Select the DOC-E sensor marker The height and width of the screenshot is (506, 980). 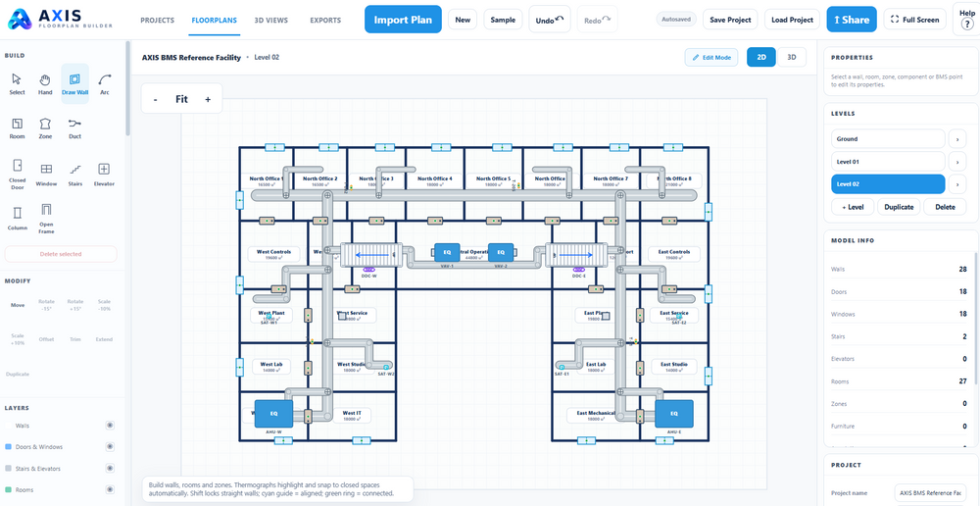(x=579, y=270)
